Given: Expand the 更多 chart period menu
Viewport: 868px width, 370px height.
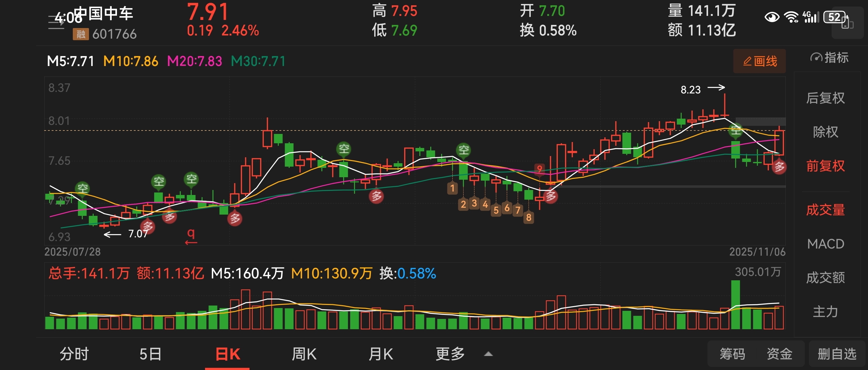Looking at the screenshot, I should [450, 354].
